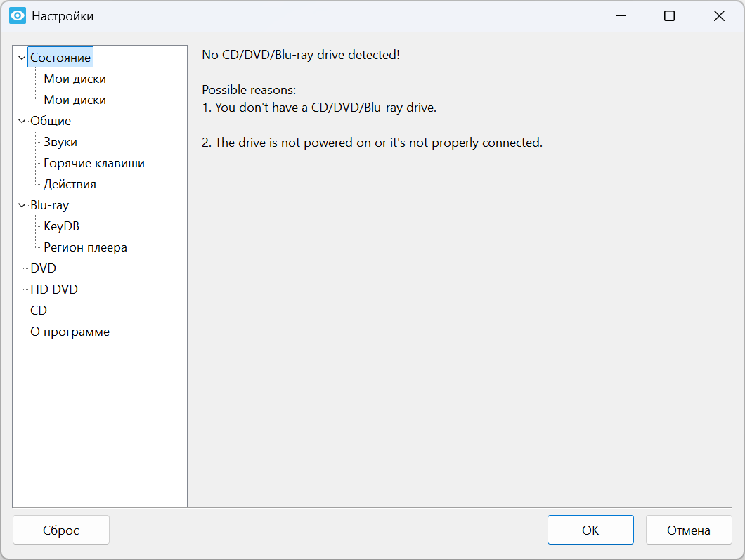The height and width of the screenshot is (560, 745).
Task: Open the Звуки settings page
Action: point(60,142)
